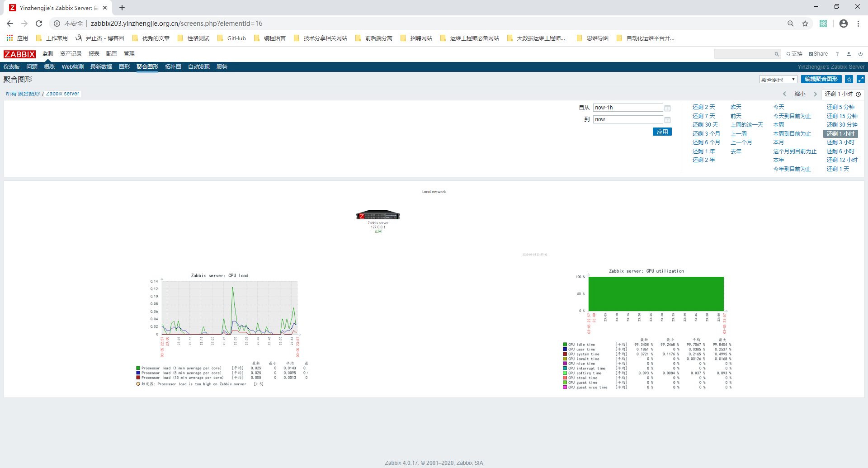
Task: Click the Zabbix server map icon
Action: pyautogui.click(x=378, y=215)
